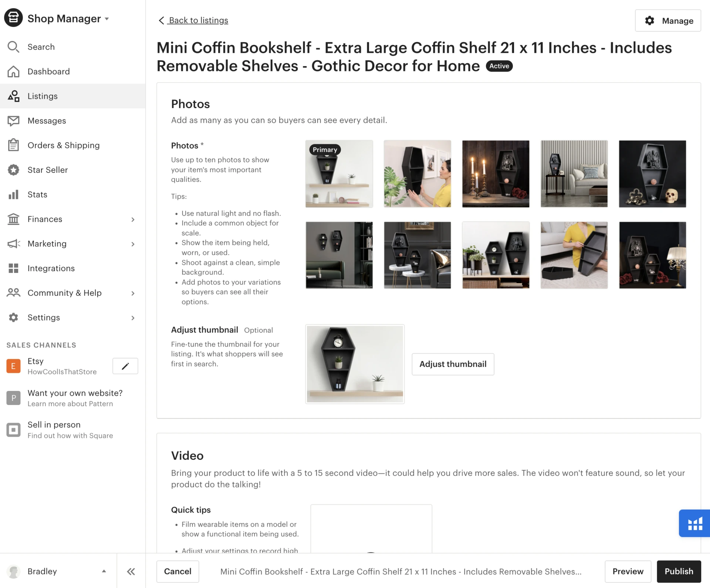The height and width of the screenshot is (588, 710).
Task: Click the Search magnifier icon
Action: coord(14,47)
